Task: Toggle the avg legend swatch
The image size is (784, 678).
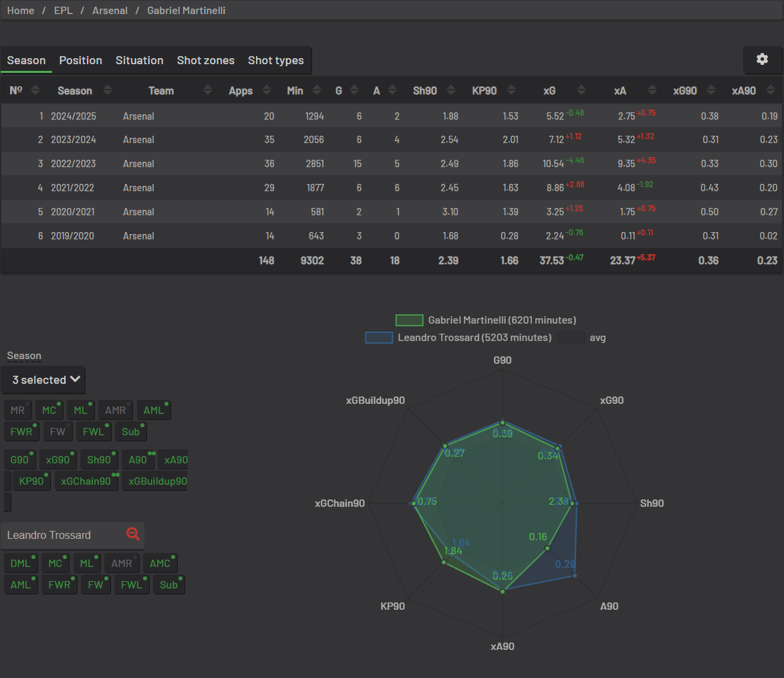Action: 571,338
